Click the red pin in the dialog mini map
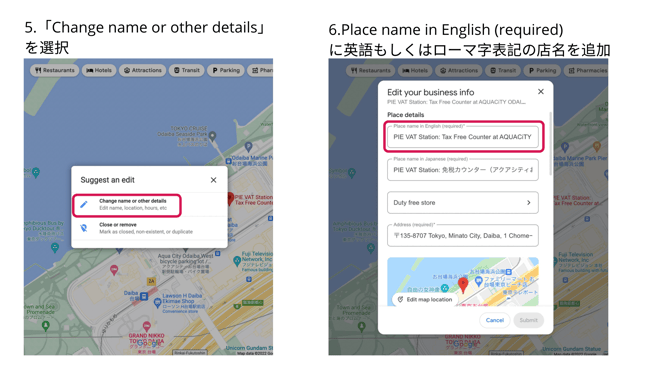The image size is (657, 369). pyautogui.click(x=463, y=284)
